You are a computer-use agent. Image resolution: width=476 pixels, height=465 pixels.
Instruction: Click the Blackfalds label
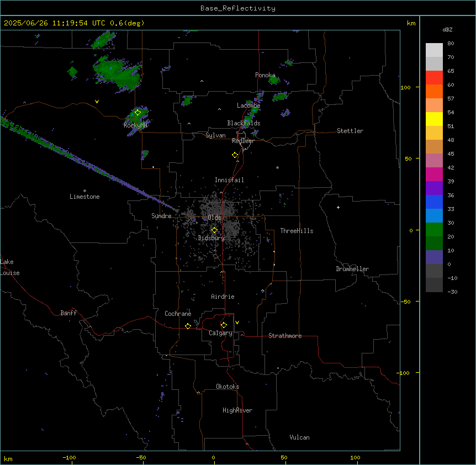(x=244, y=123)
